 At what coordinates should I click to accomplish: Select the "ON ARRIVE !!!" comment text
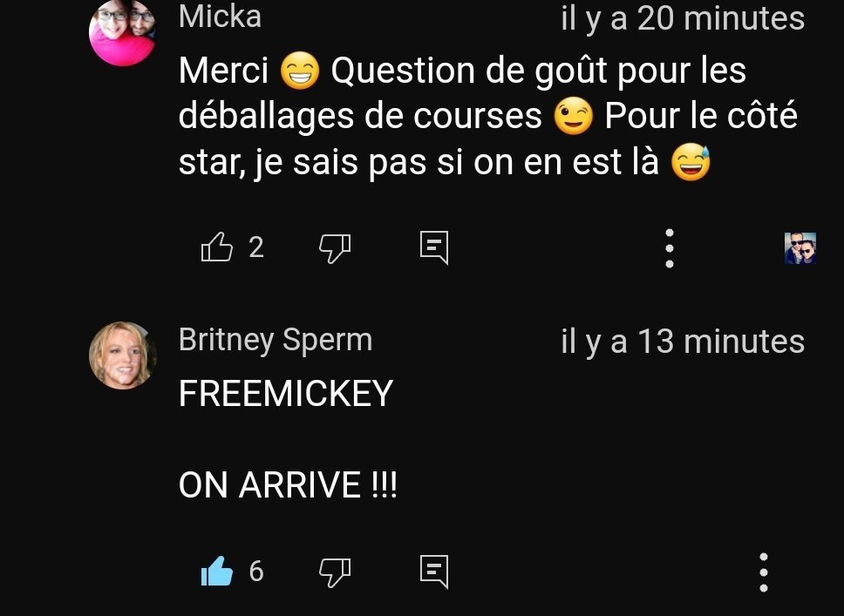click(x=288, y=484)
